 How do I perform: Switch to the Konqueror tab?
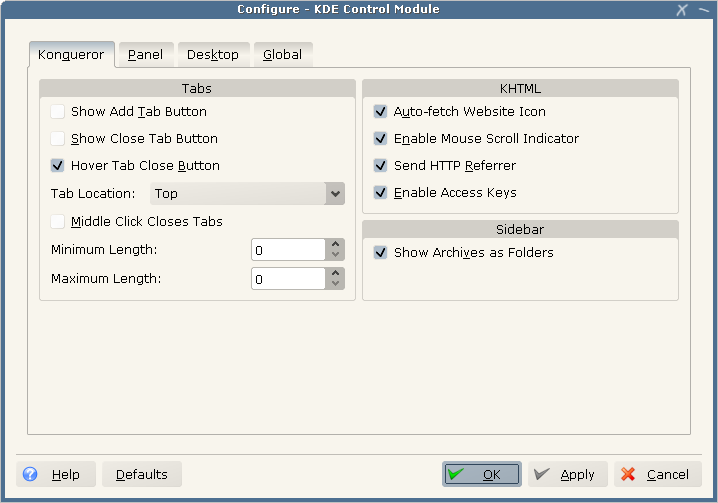pyautogui.click(x=71, y=55)
